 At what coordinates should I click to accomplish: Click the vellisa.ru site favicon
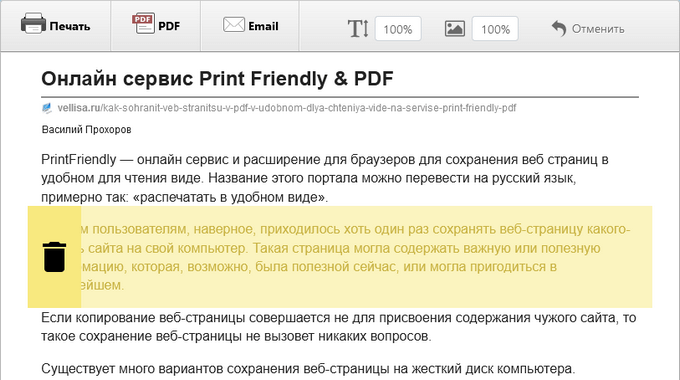tap(47, 108)
